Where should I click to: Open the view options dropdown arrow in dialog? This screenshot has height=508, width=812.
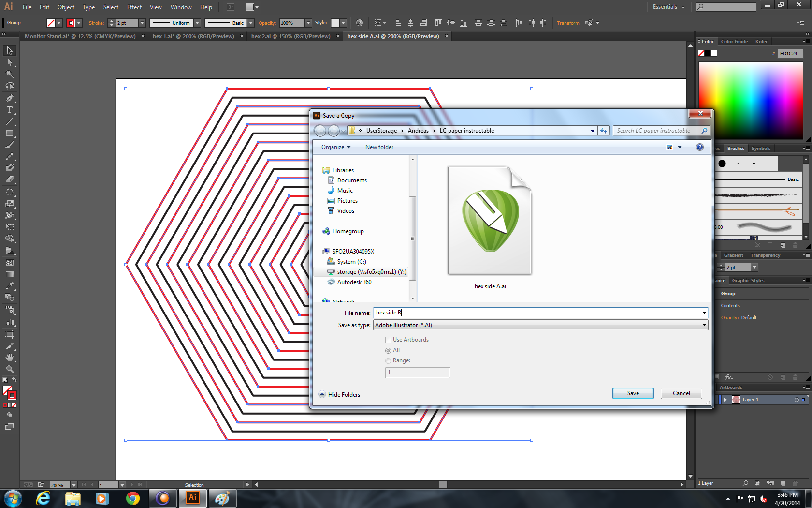point(680,147)
